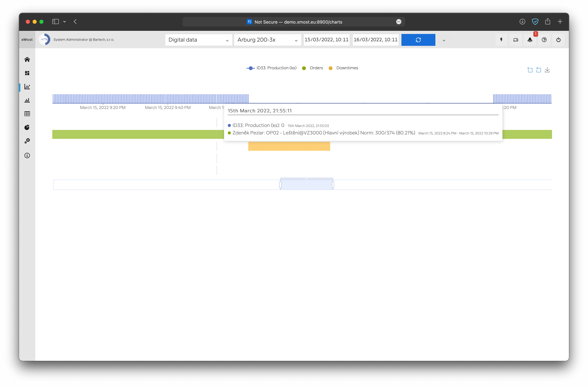Screen dimensions: 588x386
Task: Expand chevron next to refresh button
Action: coord(444,40)
